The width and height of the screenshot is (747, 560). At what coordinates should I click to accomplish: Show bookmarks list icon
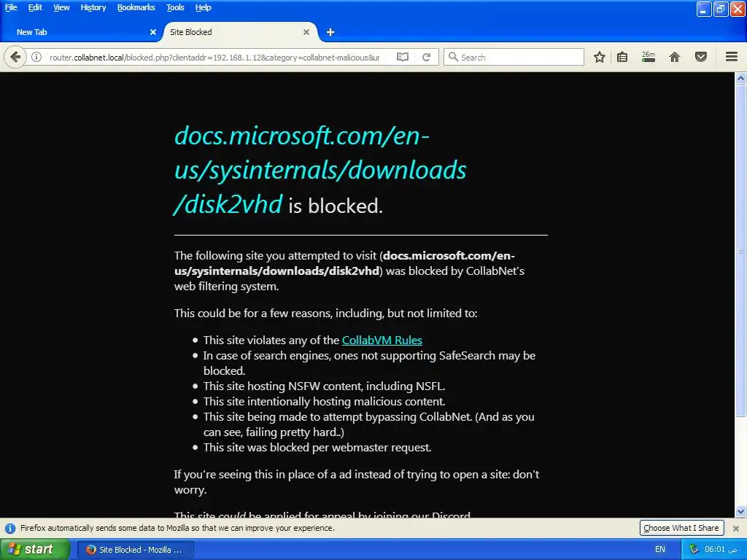click(622, 57)
